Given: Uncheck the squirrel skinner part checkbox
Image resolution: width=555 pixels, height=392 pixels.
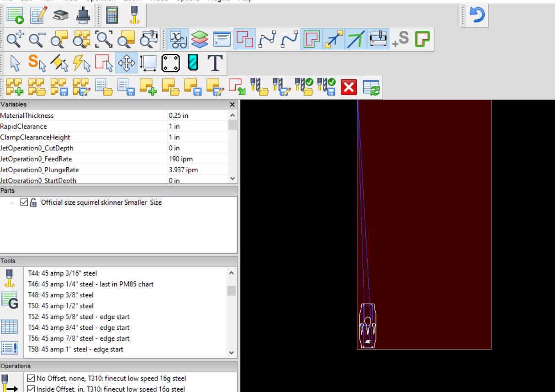Looking at the screenshot, I should point(24,202).
